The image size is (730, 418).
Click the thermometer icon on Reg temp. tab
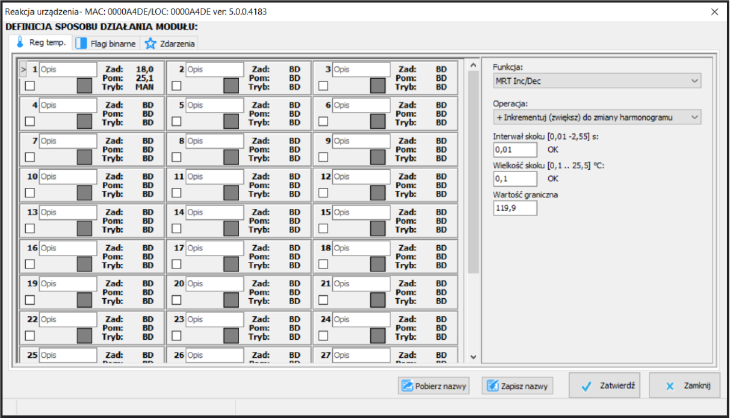tap(20, 42)
